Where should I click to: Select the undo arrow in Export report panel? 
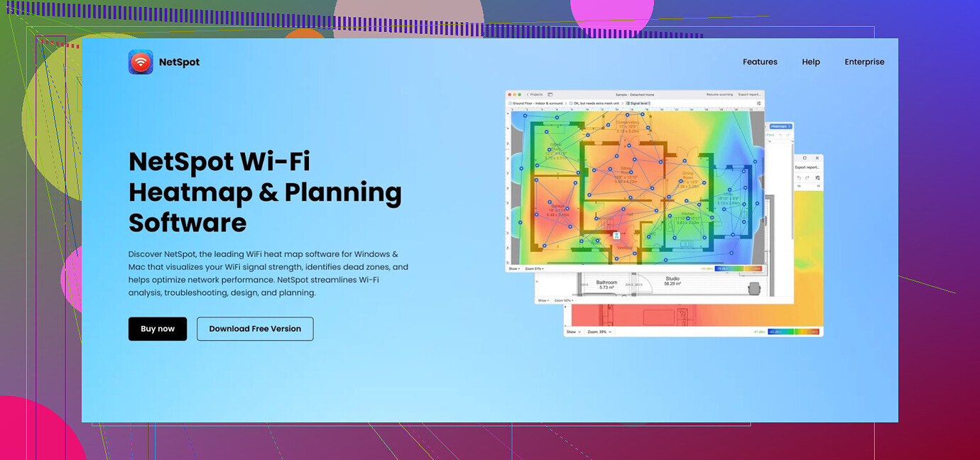click(800, 177)
